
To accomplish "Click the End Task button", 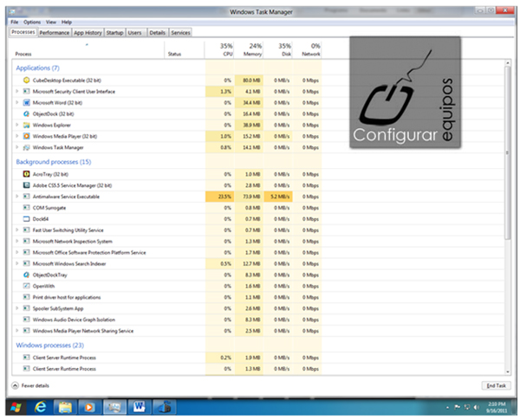I will pos(496,385).
